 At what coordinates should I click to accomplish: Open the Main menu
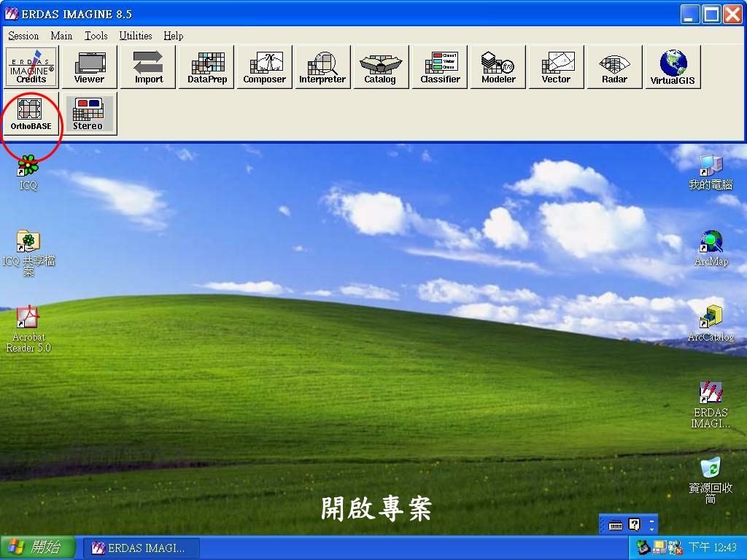pos(61,36)
